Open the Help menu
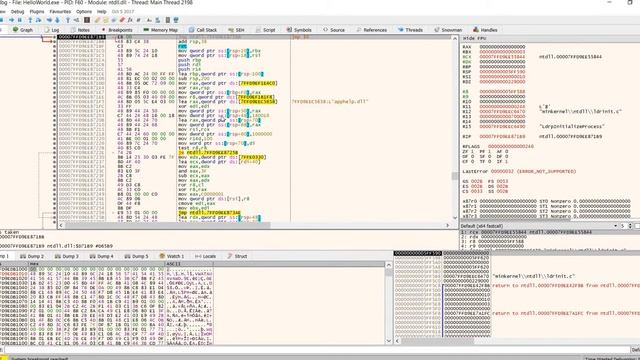Viewport: 640px width, 360px height. [102, 11]
